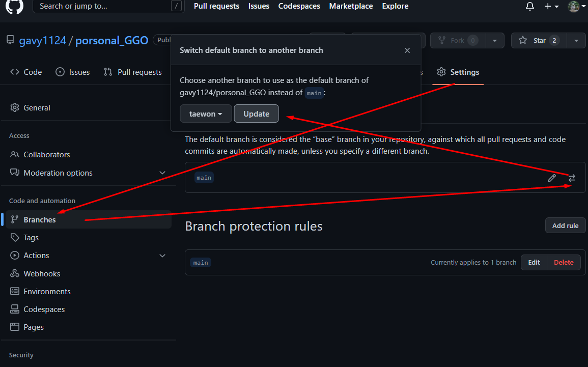Image resolution: width=588 pixels, height=367 pixels.
Task: Open the notifications bell
Action: click(x=529, y=7)
